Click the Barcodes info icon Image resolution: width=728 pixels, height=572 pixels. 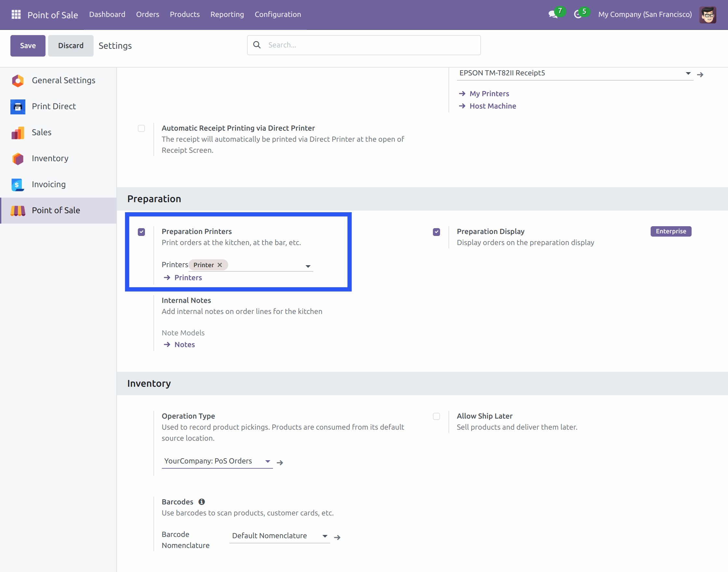[201, 501]
